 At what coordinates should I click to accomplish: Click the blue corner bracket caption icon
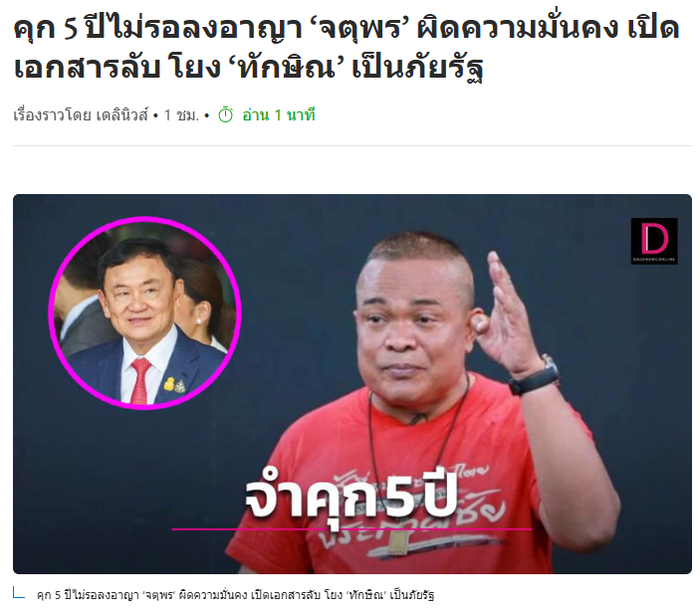click(x=19, y=593)
